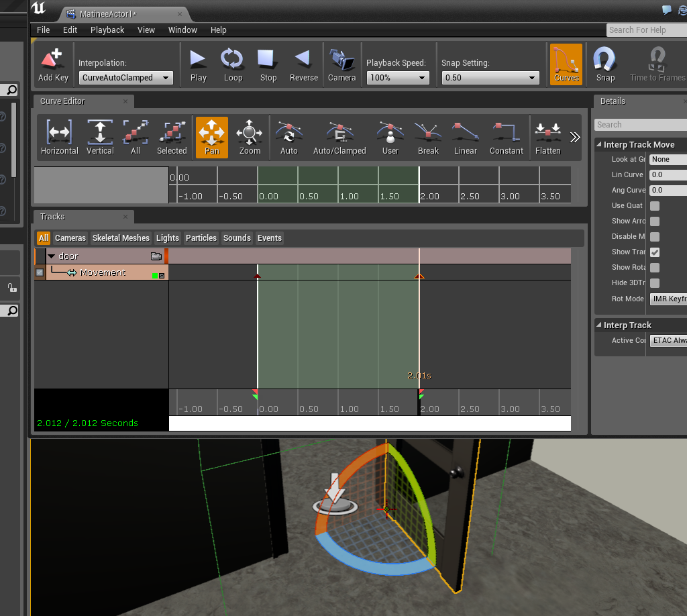Click the Add Key icon
Viewport: 687px width, 616px height.
pyautogui.click(x=52, y=64)
